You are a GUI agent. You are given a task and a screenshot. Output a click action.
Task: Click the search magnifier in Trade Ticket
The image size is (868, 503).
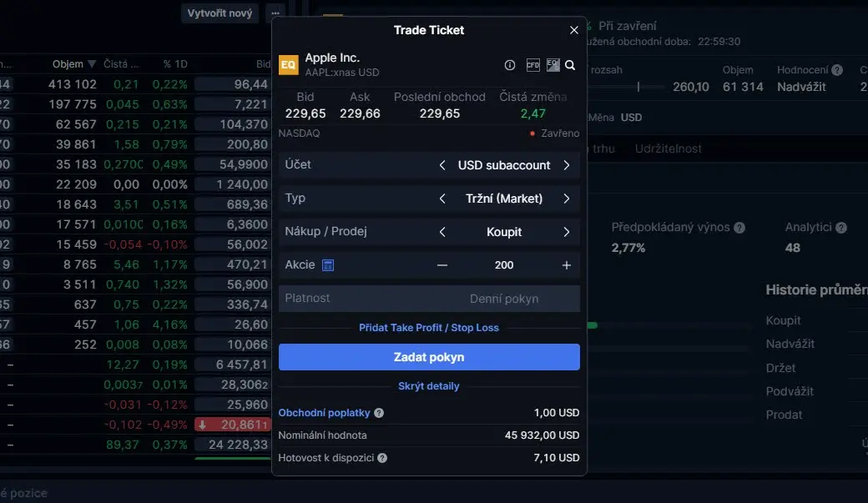[570, 65]
